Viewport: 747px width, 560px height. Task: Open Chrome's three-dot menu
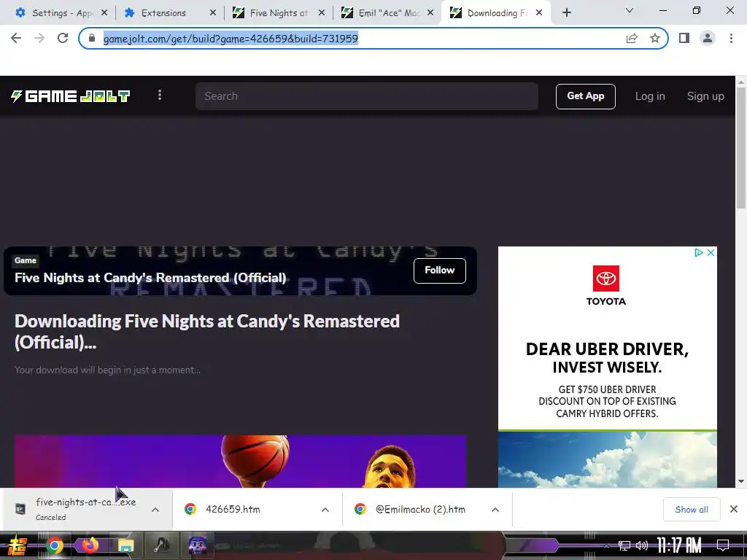[731, 38]
